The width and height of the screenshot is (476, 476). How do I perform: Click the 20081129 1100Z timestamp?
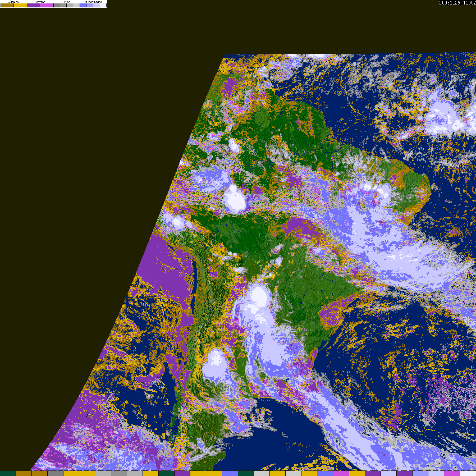(x=457, y=3)
